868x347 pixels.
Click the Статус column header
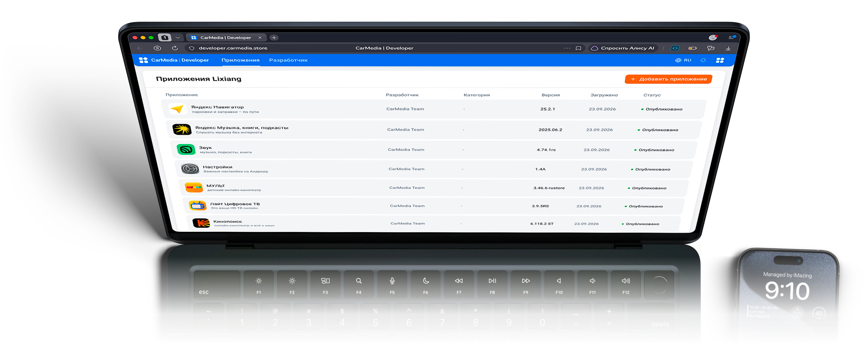[652, 95]
